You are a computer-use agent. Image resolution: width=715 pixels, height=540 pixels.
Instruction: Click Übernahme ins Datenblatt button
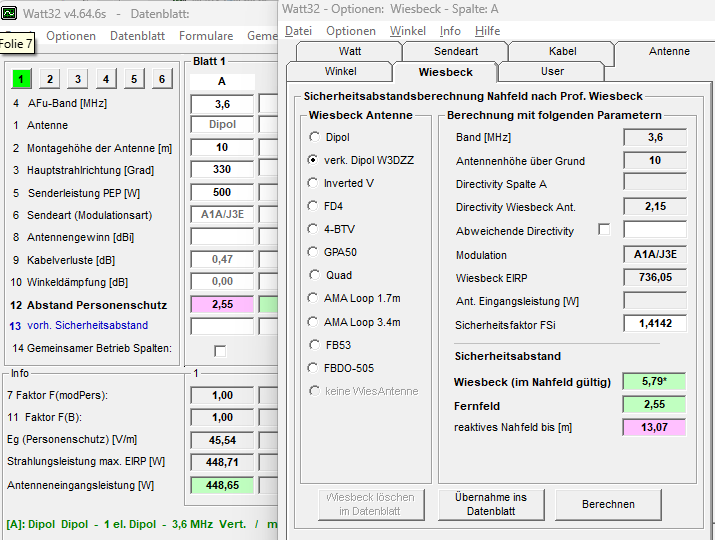click(x=491, y=504)
